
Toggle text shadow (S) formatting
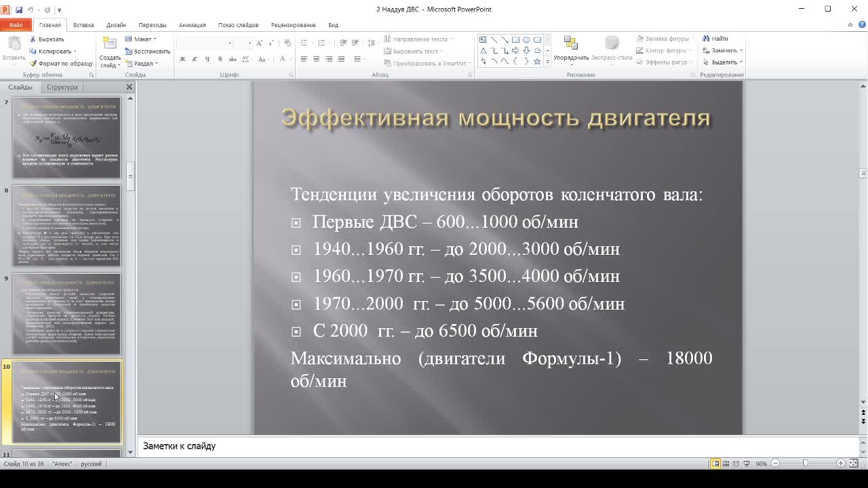click(220, 59)
